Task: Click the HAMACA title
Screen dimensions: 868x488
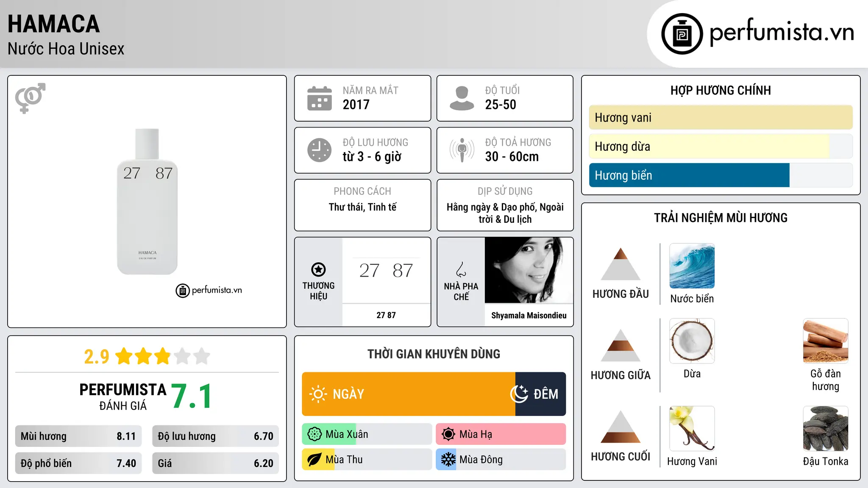Action: (54, 24)
